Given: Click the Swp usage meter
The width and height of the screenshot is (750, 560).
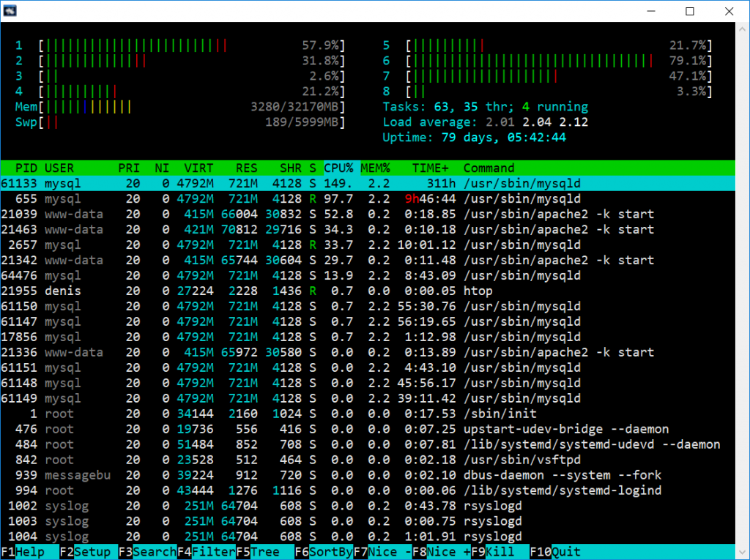Looking at the screenshot, I should (x=180, y=122).
